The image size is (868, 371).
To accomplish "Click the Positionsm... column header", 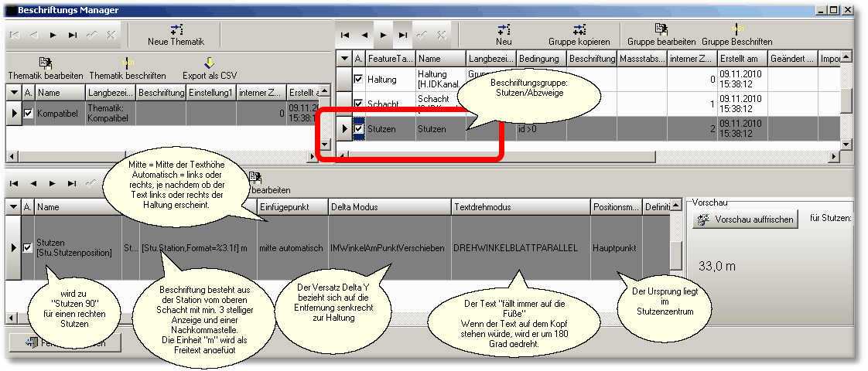I will point(617,207).
